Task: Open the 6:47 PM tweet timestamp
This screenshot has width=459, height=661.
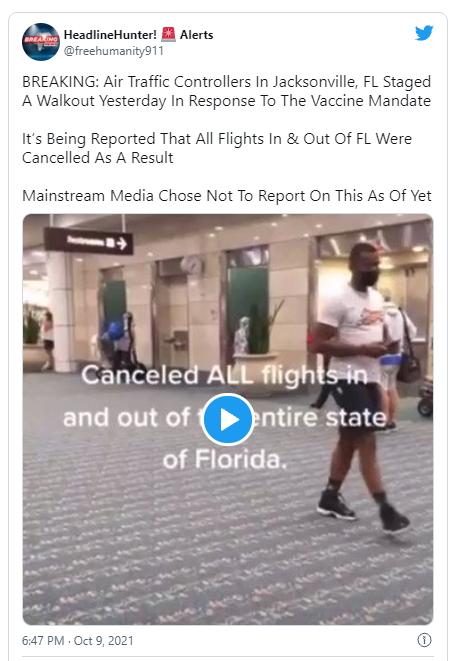Action: [x=43, y=641]
